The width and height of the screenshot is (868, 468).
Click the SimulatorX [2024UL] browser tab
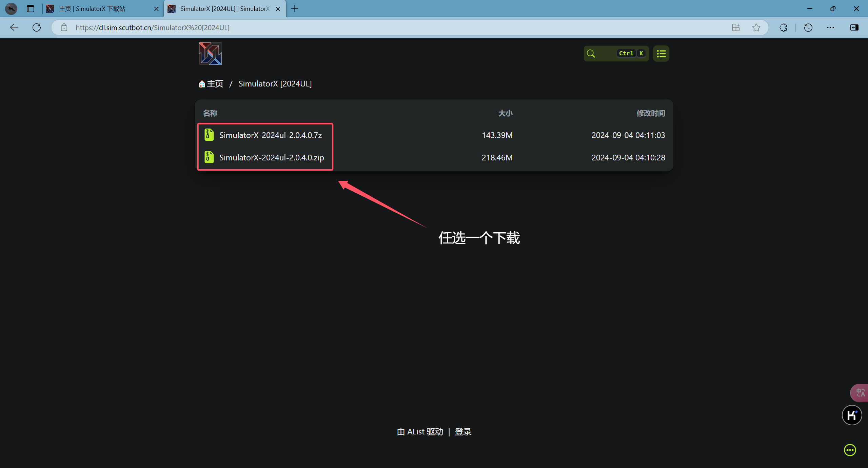tap(224, 8)
